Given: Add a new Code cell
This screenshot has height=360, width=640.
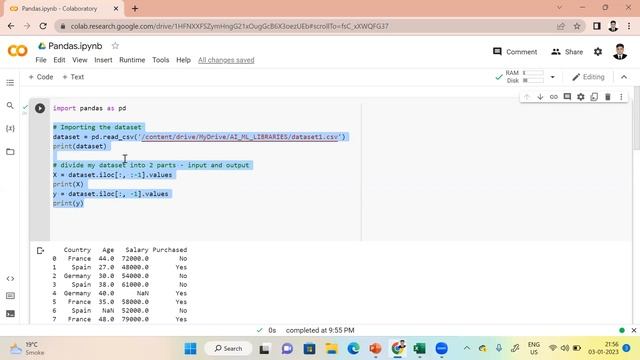Looking at the screenshot, I should [41, 77].
